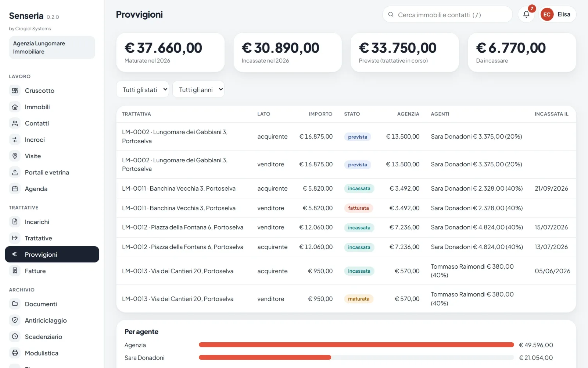This screenshot has height=368, width=588.
Task: Click the Antiriciclaggio shield icon
Action: point(15,320)
